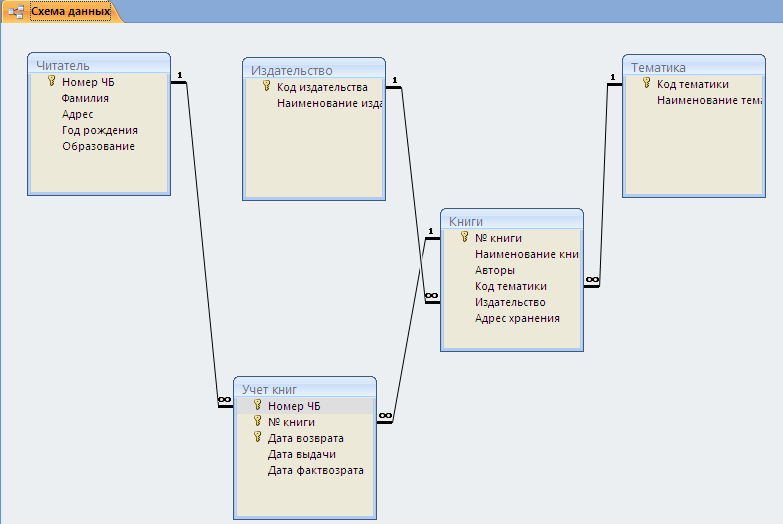
Task: Select the Наименование тема field in Тематика
Action: 694,100
